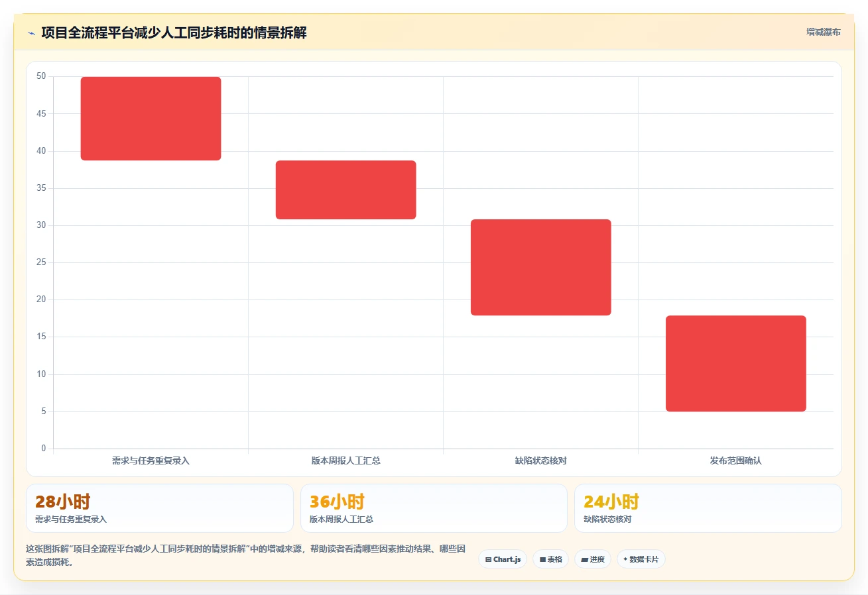
Task: Click x-axis label 版本周报人工汇总
Action: click(346, 460)
